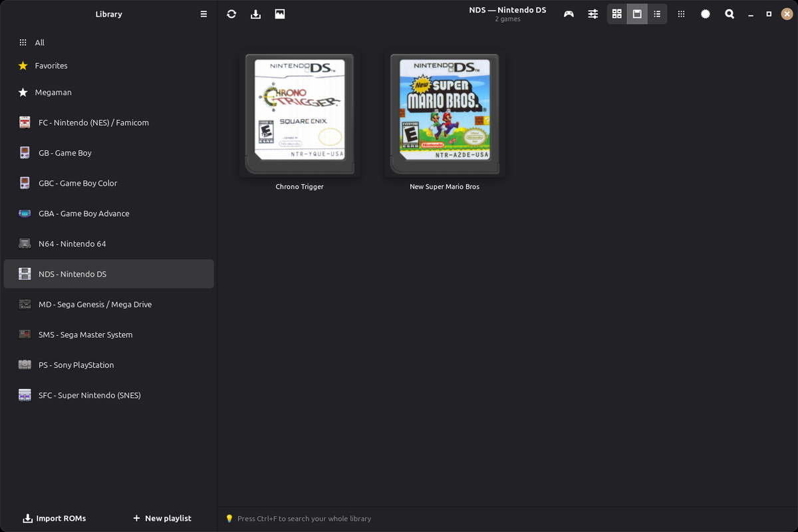This screenshot has height=532, width=798.
Task: Click the New Super Mario Bros title
Action: coord(444,187)
